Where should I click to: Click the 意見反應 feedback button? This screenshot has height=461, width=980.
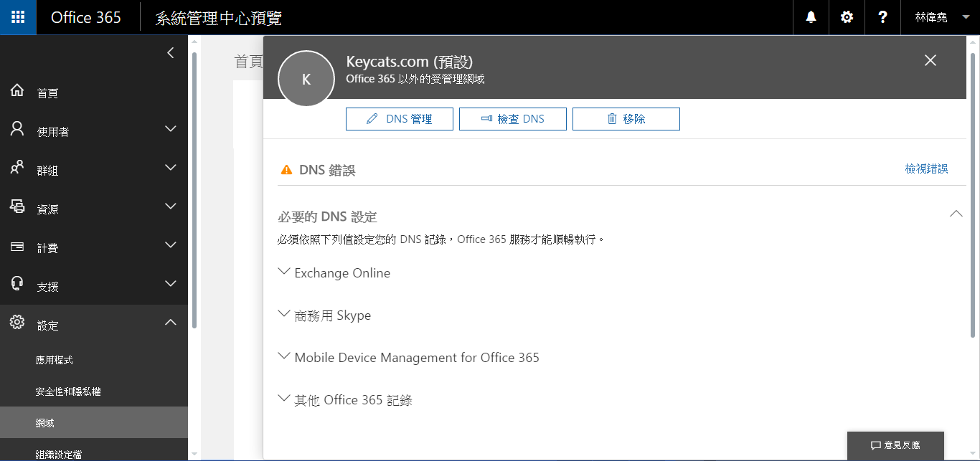pos(895,445)
